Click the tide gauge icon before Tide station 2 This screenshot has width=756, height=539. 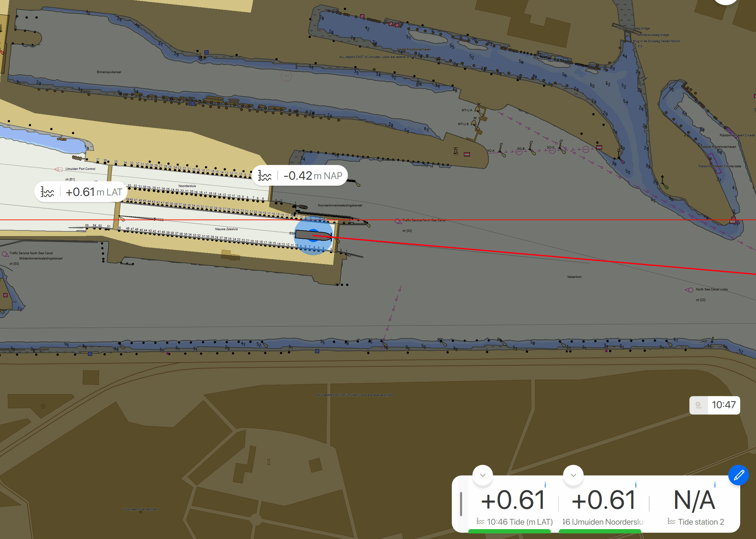tap(671, 522)
